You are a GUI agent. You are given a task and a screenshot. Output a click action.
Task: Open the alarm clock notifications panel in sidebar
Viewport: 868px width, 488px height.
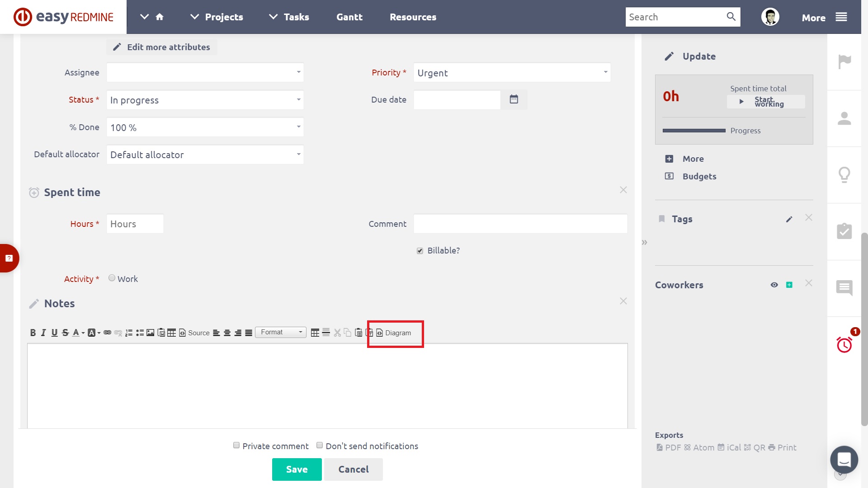click(x=844, y=346)
